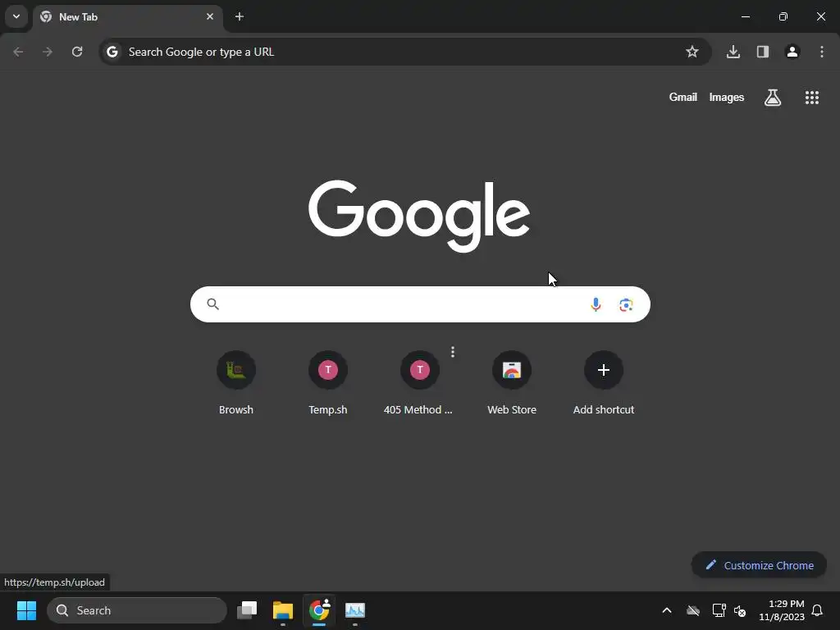Open the Browsh shortcut
840x630 pixels.
(236, 382)
